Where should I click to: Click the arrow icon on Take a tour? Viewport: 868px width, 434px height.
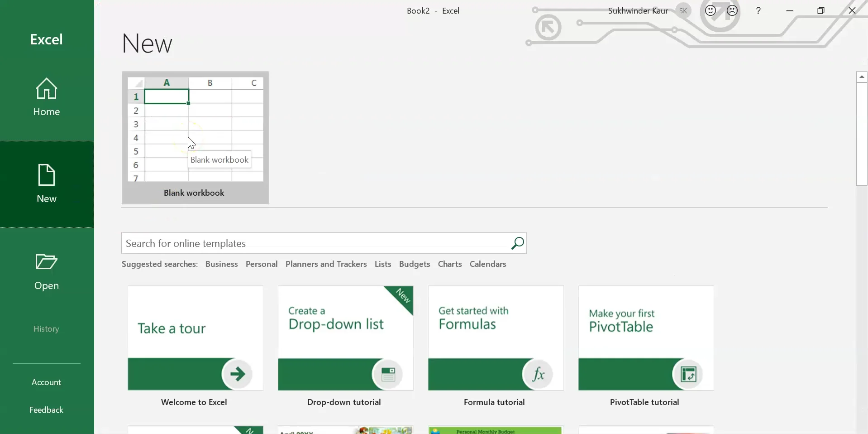[x=237, y=374]
